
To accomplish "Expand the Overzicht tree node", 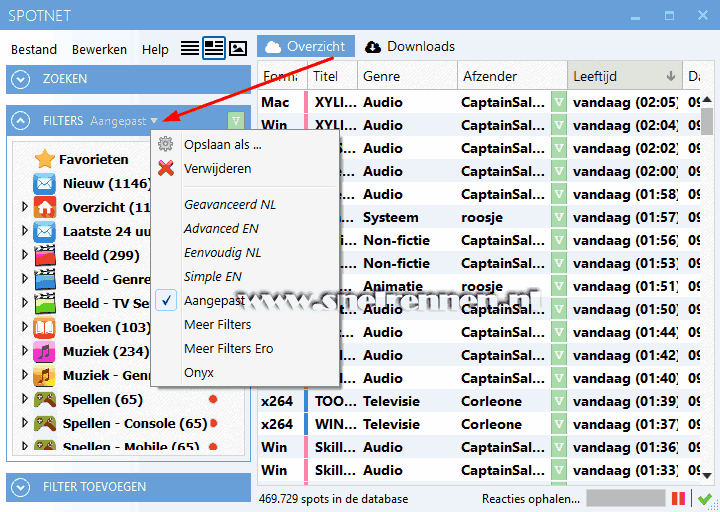I will (x=25, y=208).
